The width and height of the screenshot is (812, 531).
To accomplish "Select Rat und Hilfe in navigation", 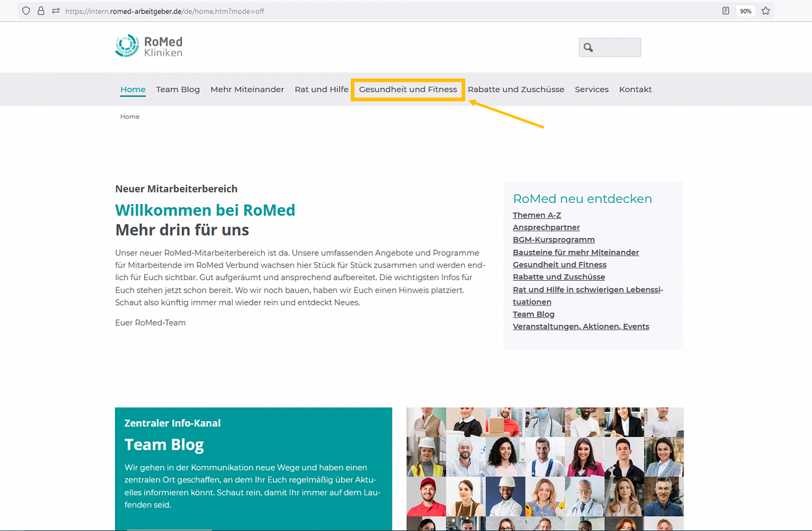I will point(322,90).
